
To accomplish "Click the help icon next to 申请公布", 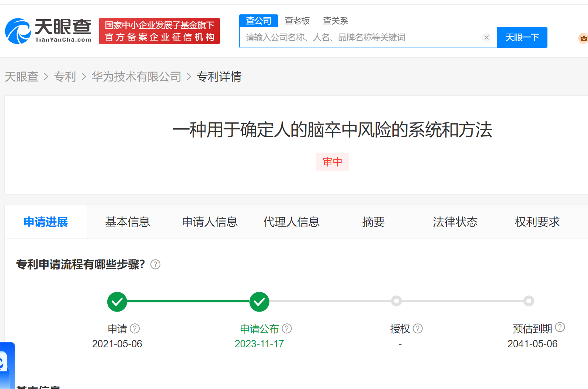I will 287,329.
